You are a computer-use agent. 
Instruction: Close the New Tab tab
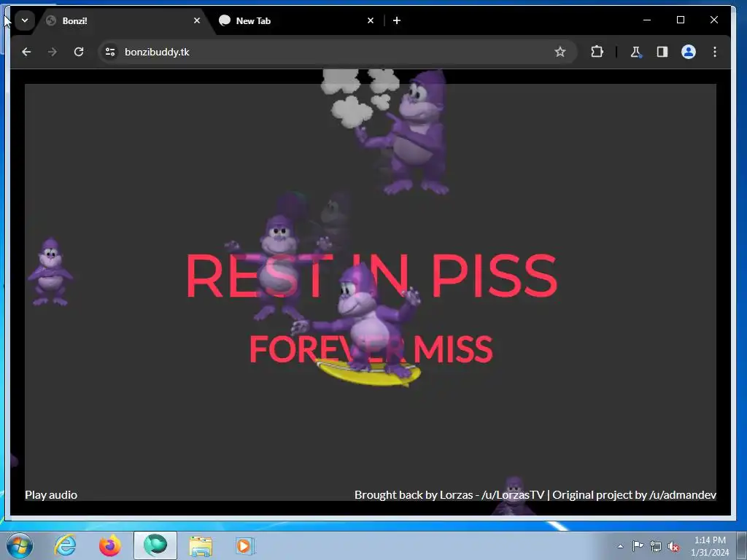point(371,20)
